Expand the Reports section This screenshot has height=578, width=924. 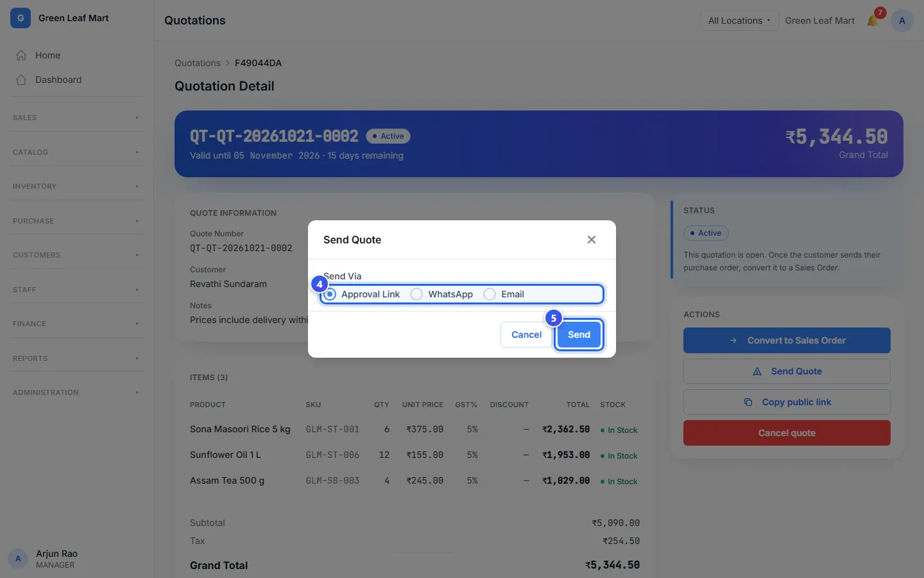[76, 358]
